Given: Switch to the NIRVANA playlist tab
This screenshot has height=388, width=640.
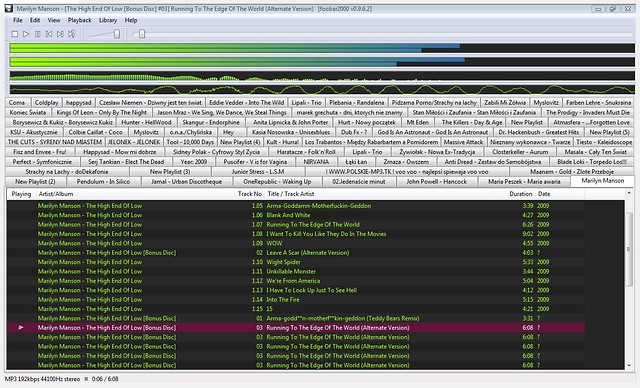Looking at the screenshot, I should pyautogui.click(x=316, y=162).
